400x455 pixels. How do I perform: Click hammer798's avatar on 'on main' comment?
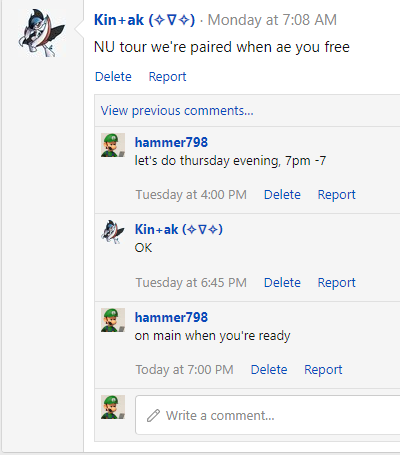point(113,320)
